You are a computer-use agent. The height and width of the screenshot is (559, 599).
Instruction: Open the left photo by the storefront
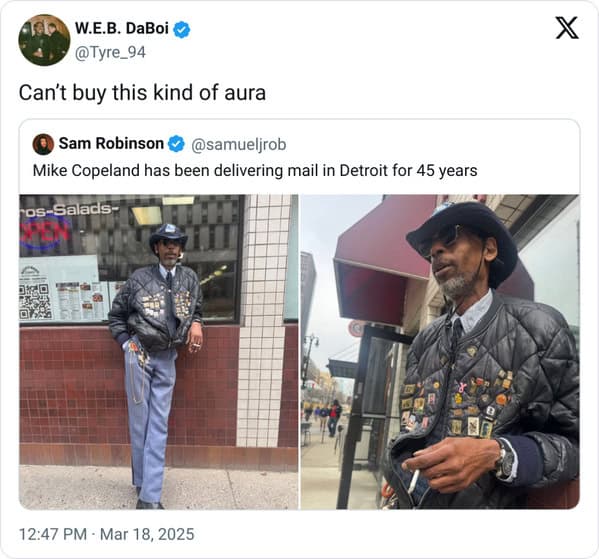(159, 352)
